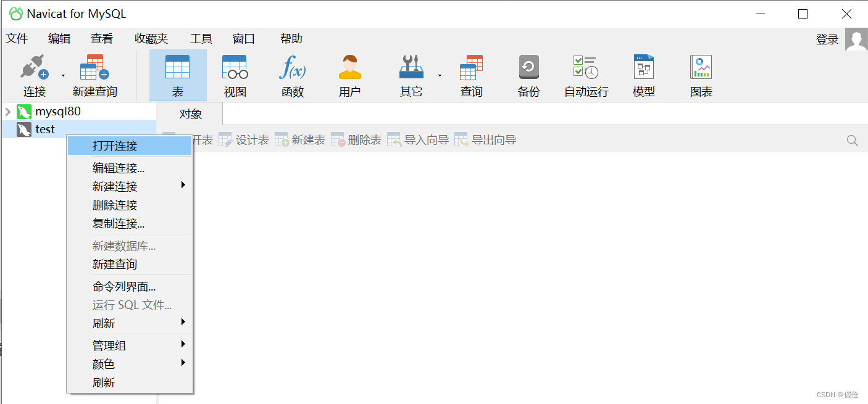Image resolution: width=868 pixels, height=404 pixels.
Task: Open the 帮助 (Help) menu
Action: 291,39
